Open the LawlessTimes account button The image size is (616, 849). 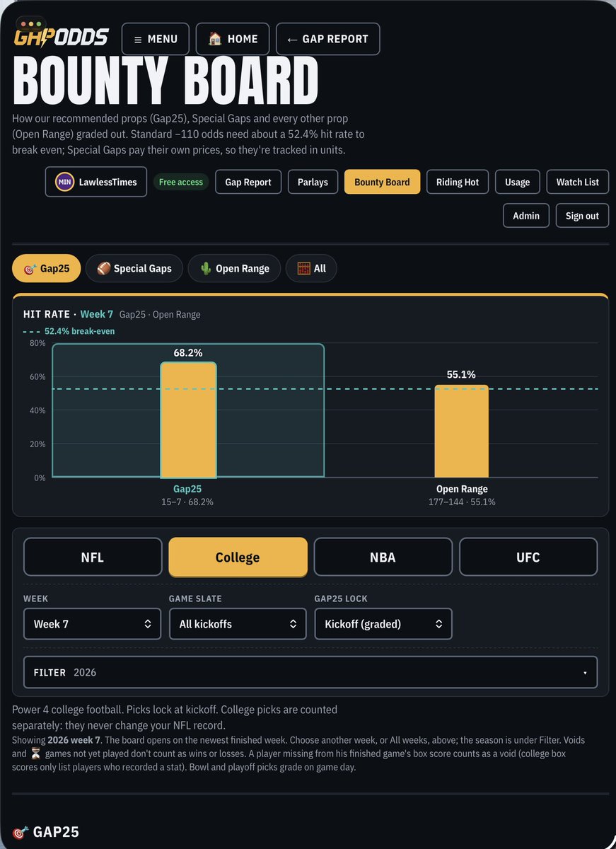[96, 182]
